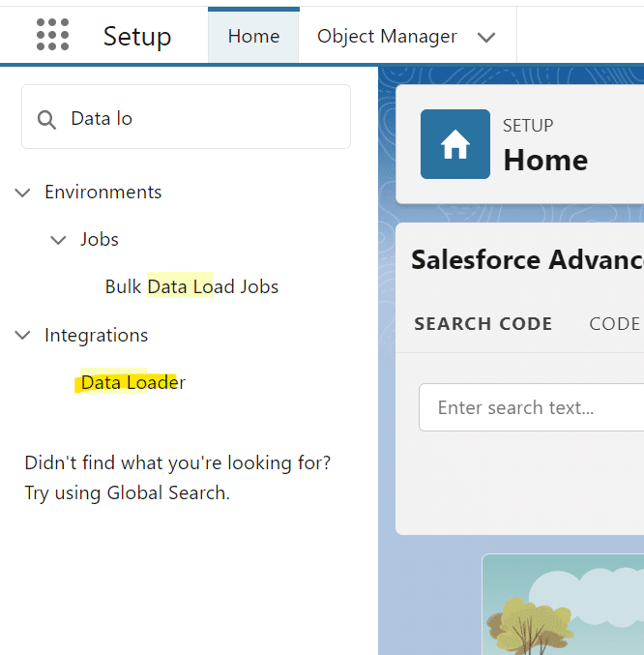The image size is (644, 655).
Task: Open the Data Loader setup page
Action: 132,382
